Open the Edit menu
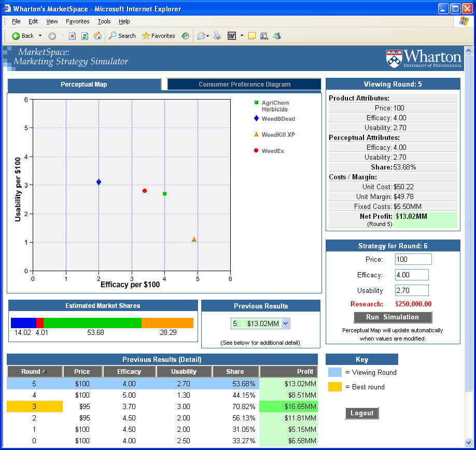This screenshot has height=450, width=476. (x=33, y=21)
